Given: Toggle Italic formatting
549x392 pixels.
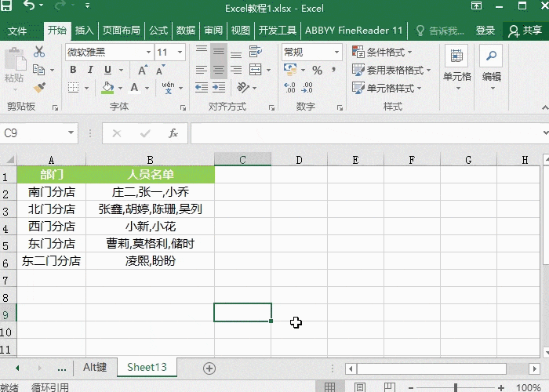Looking at the screenshot, I should (90, 70).
